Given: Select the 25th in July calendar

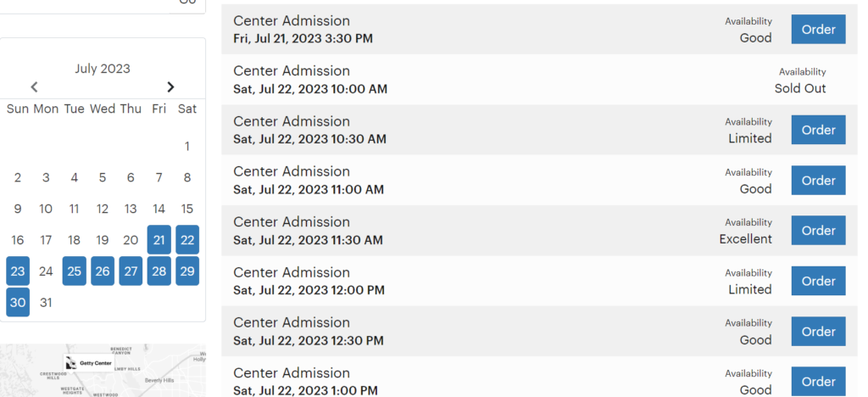Looking at the screenshot, I should click(75, 271).
